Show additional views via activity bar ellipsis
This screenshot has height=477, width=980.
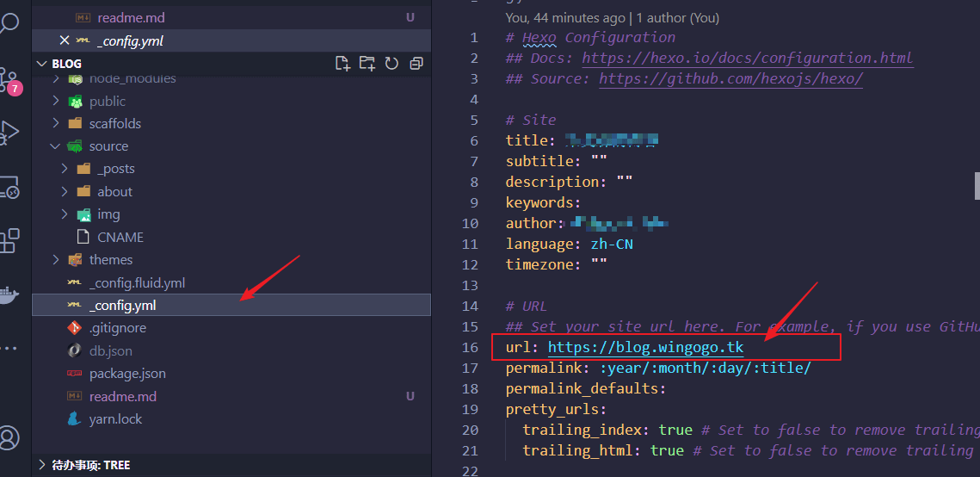[9, 349]
